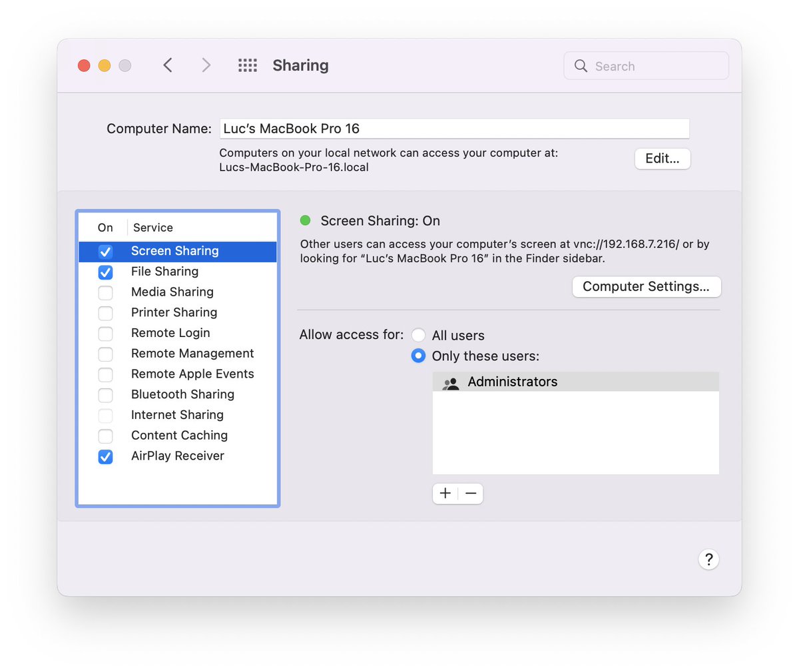Viewport: 799px width, 672px height.
Task: Click the Administrators group icon
Action: 450,382
